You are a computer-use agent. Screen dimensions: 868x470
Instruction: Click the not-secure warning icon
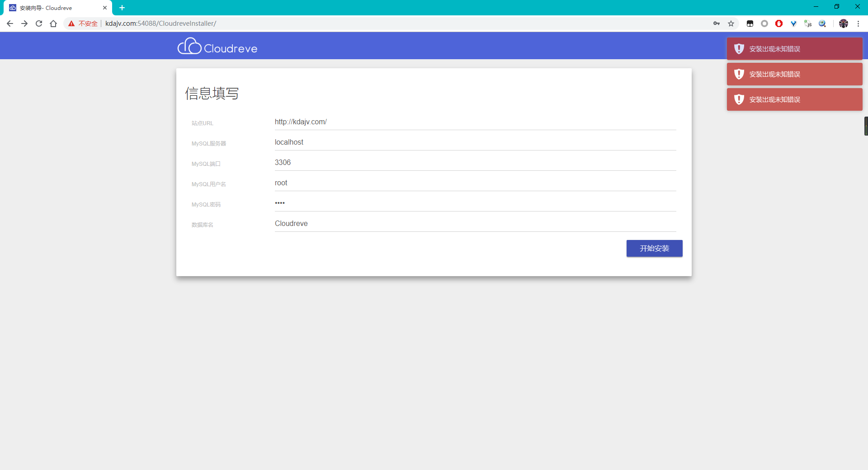coord(71,23)
